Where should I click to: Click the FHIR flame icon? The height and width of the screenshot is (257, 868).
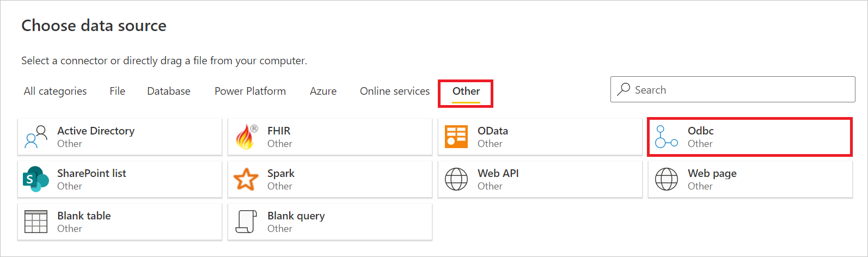point(246,137)
